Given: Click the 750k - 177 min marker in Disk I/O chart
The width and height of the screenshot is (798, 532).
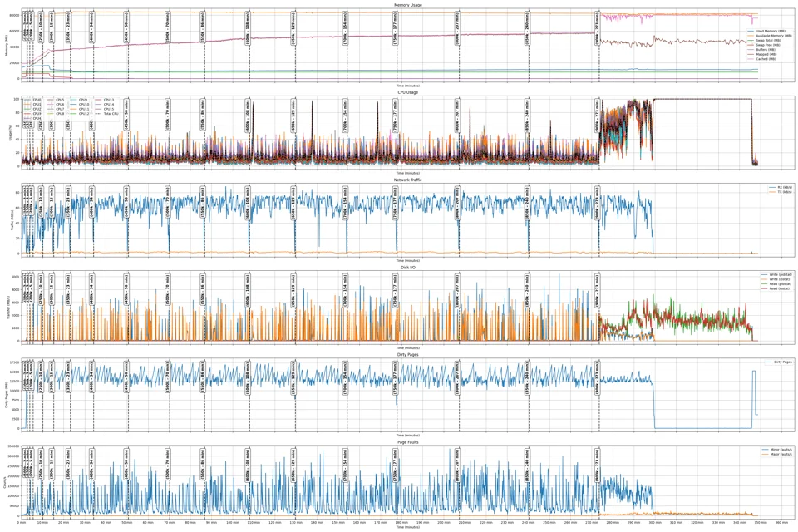Looking at the screenshot, I should (395, 291).
